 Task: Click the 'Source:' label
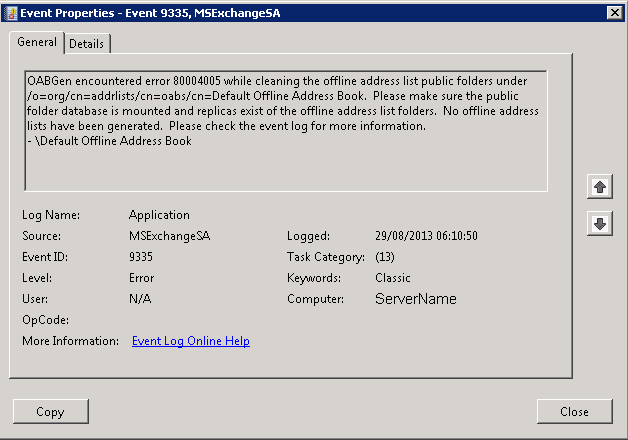(41, 236)
